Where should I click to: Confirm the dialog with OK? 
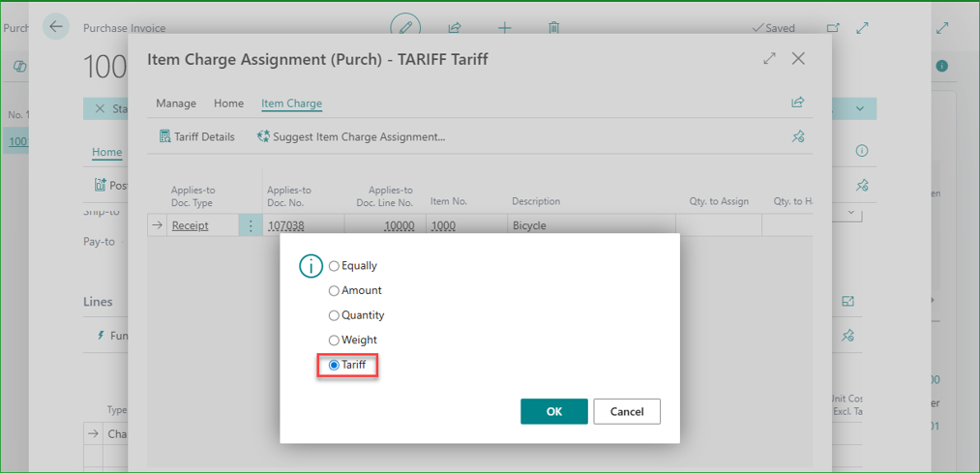553,411
